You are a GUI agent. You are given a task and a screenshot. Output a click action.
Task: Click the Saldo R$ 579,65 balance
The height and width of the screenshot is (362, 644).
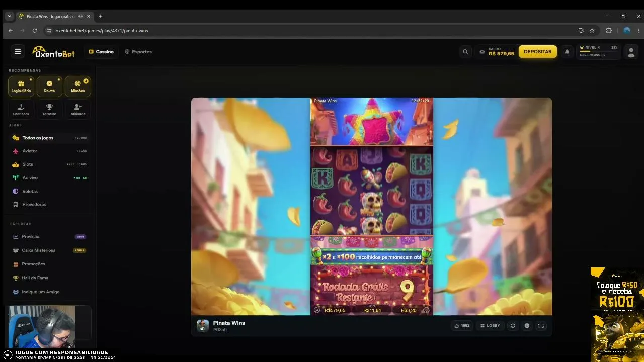tap(497, 52)
